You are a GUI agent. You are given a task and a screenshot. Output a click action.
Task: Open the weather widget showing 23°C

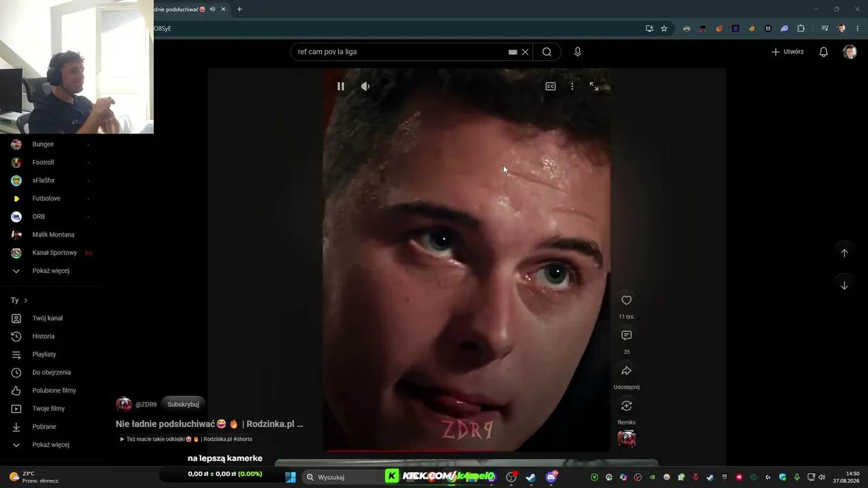point(34,477)
